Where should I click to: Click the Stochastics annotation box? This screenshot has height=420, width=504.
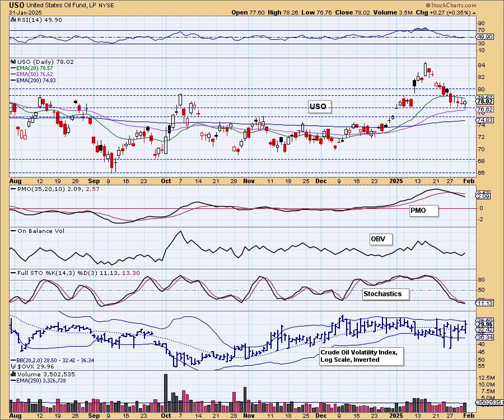(x=385, y=293)
